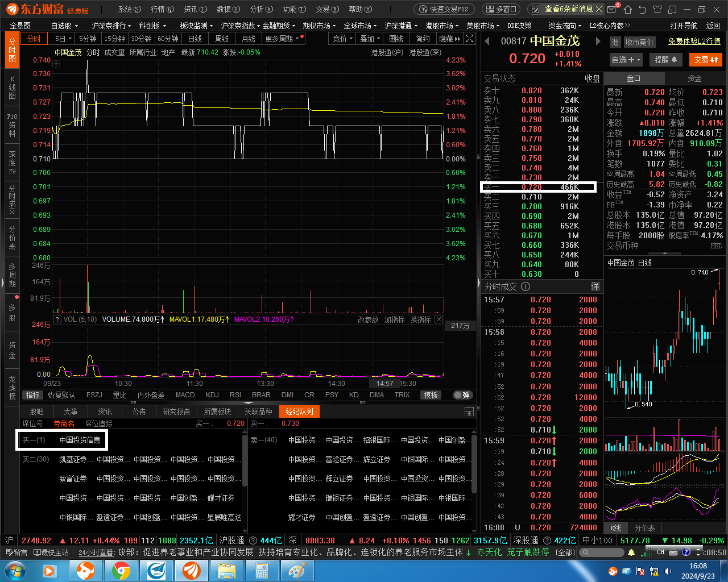Screen dimensions: 728x582
Task: Expand chart to fullscreen icon
Action: (469, 39)
